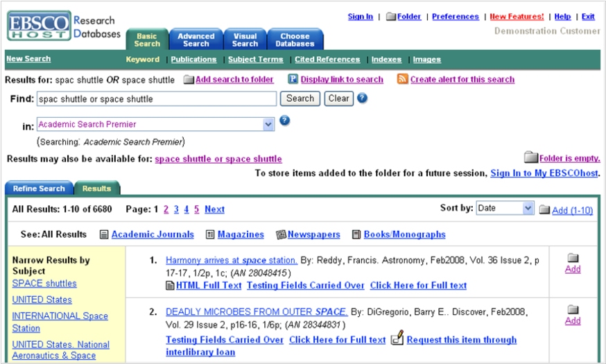
Task: Click help icon next to Clear button
Action: 362,98
